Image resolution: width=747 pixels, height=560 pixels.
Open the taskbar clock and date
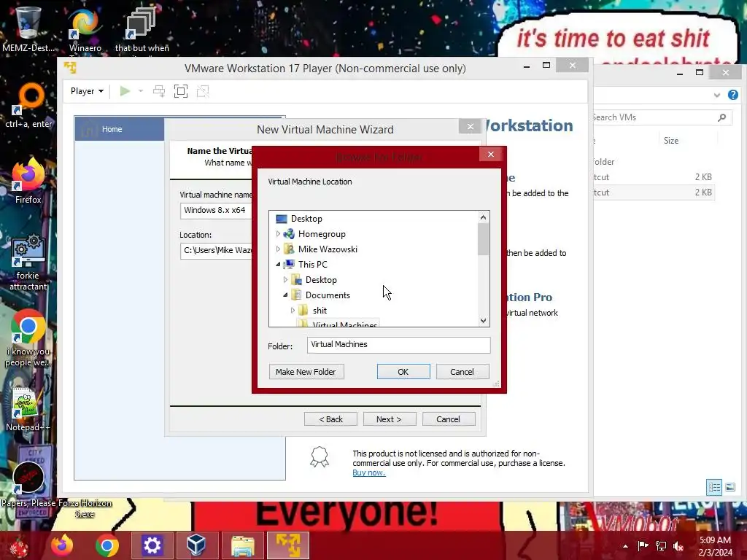pos(715,546)
